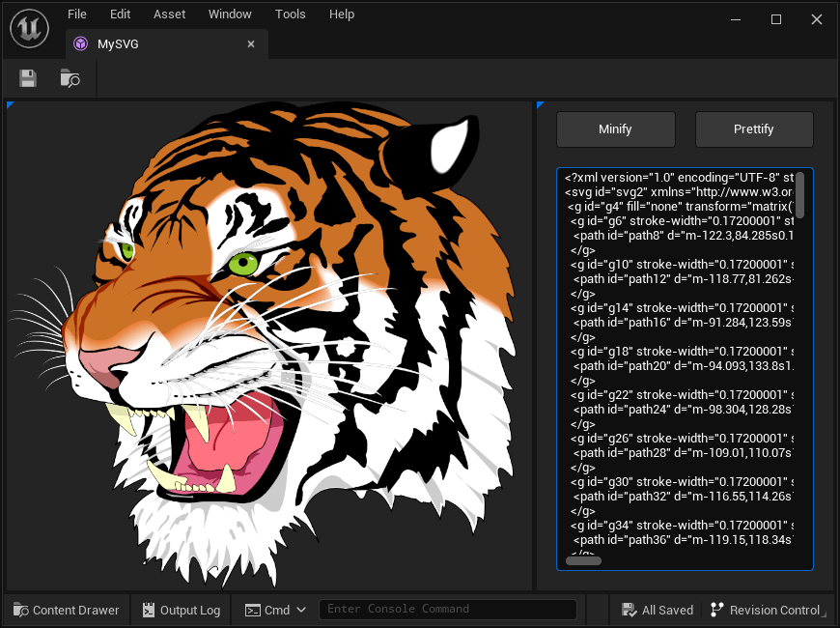The width and height of the screenshot is (840, 628).
Task: Open the File menu
Action: [77, 14]
